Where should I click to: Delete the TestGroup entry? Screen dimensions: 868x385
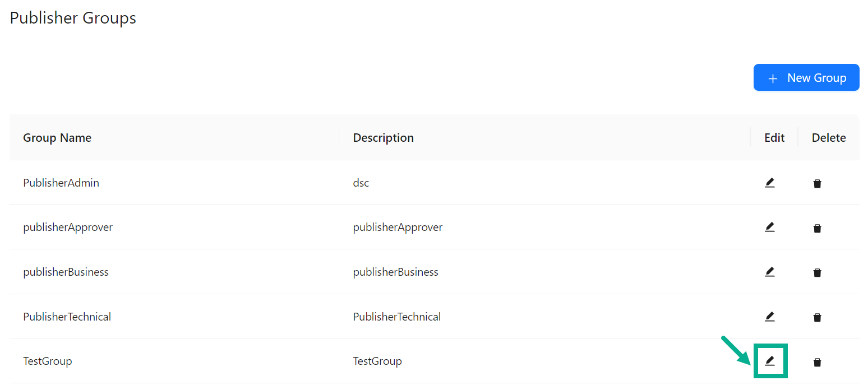[x=818, y=361]
